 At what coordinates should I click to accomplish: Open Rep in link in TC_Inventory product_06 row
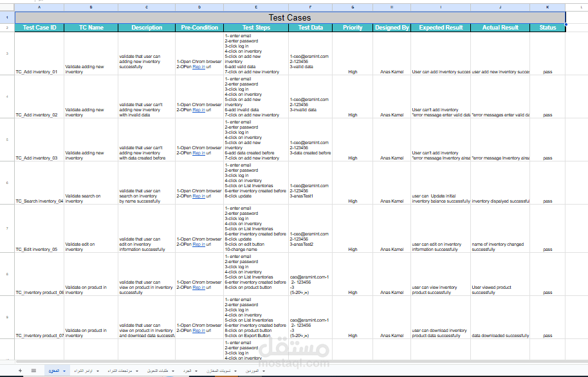[x=199, y=288]
